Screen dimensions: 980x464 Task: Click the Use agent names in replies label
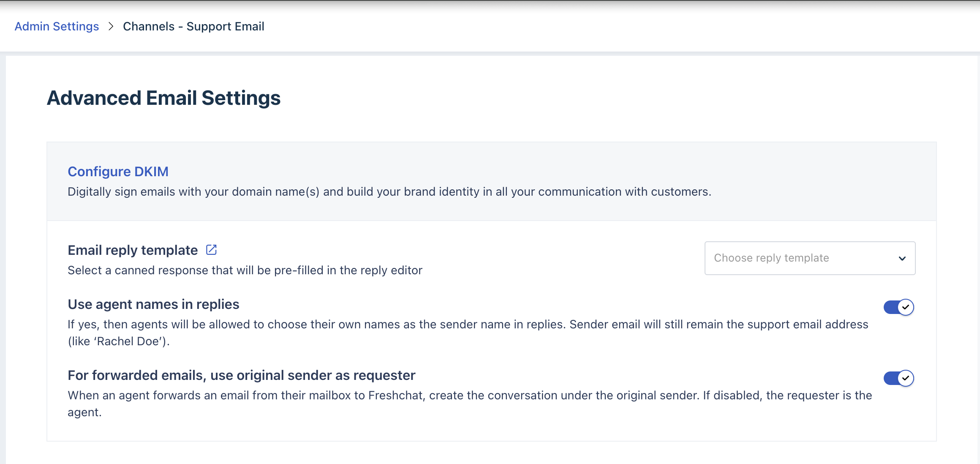point(153,304)
